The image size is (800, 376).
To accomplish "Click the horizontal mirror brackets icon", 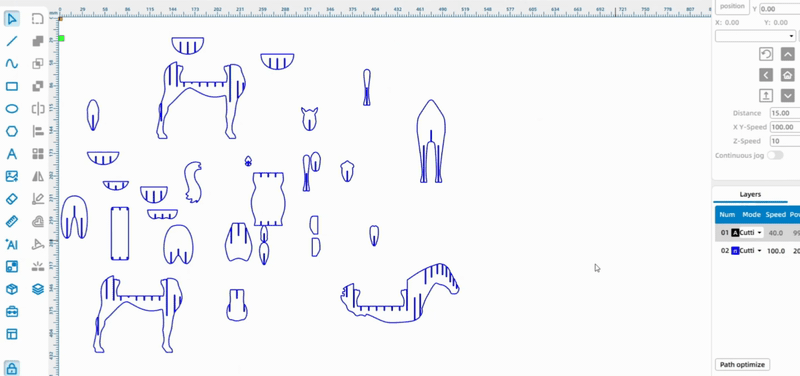I will coord(38,109).
